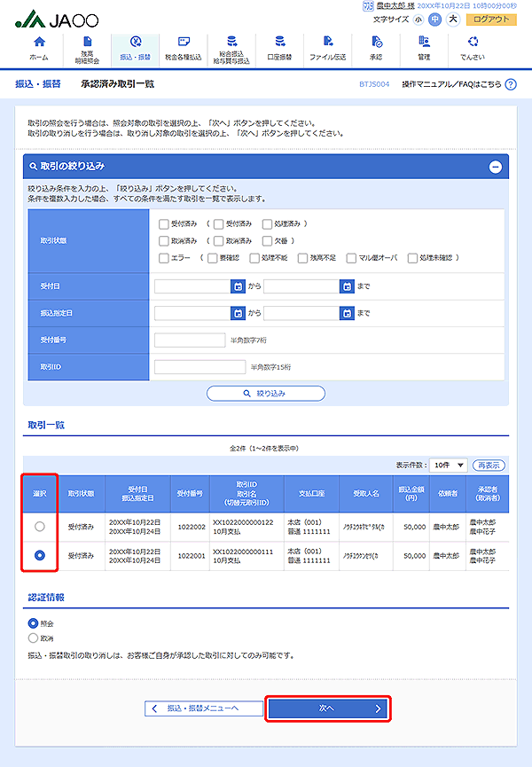This screenshot has height=767, width=532.
Task: Check the 処理未確認 checkbox
Action: pyautogui.click(x=412, y=258)
